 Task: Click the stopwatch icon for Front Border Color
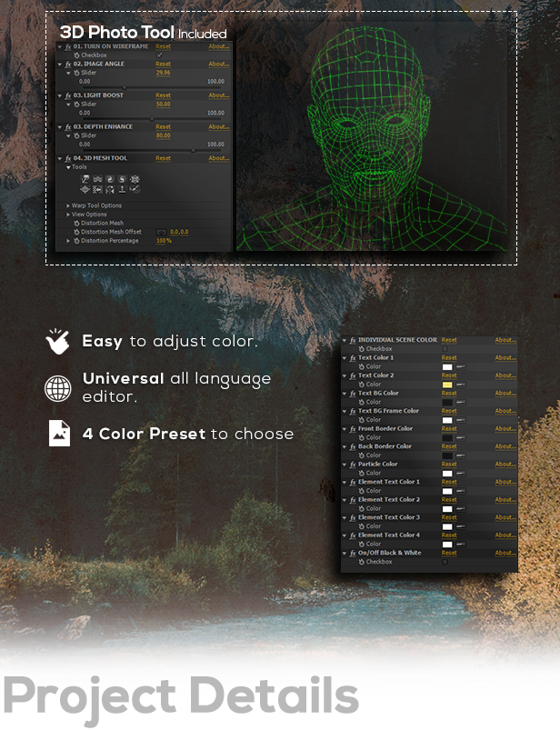click(x=361, y=438)
